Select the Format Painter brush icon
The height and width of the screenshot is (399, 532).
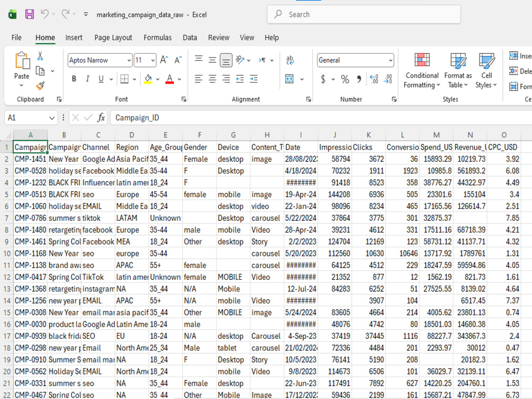[40, 86]
